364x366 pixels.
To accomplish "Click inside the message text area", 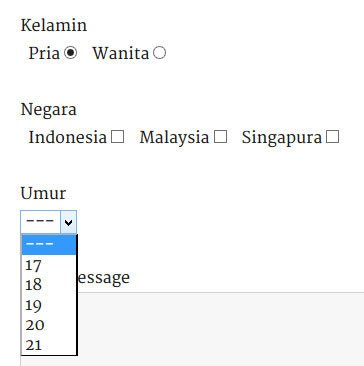I will pos(221,329).
